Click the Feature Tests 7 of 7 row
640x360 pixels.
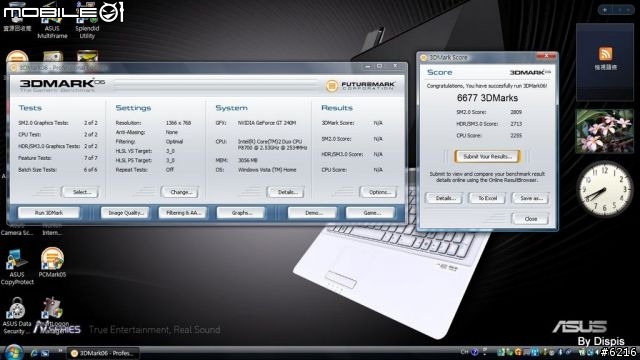click(58, 158)
